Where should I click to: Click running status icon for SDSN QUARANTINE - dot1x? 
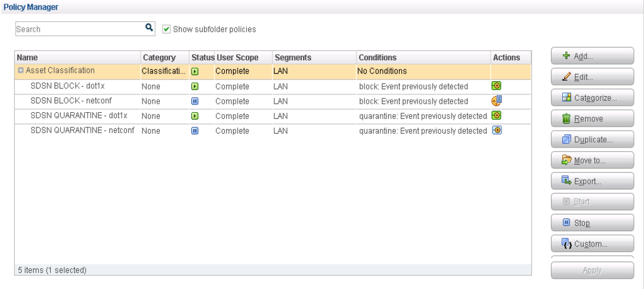point(194,116)
